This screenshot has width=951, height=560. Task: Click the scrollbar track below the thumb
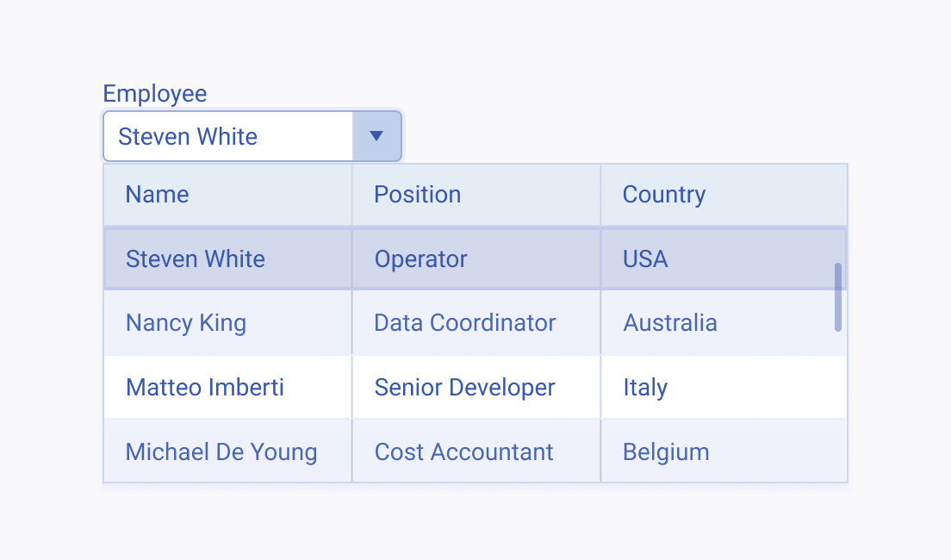pyautogui.click(x=838, y=407)
